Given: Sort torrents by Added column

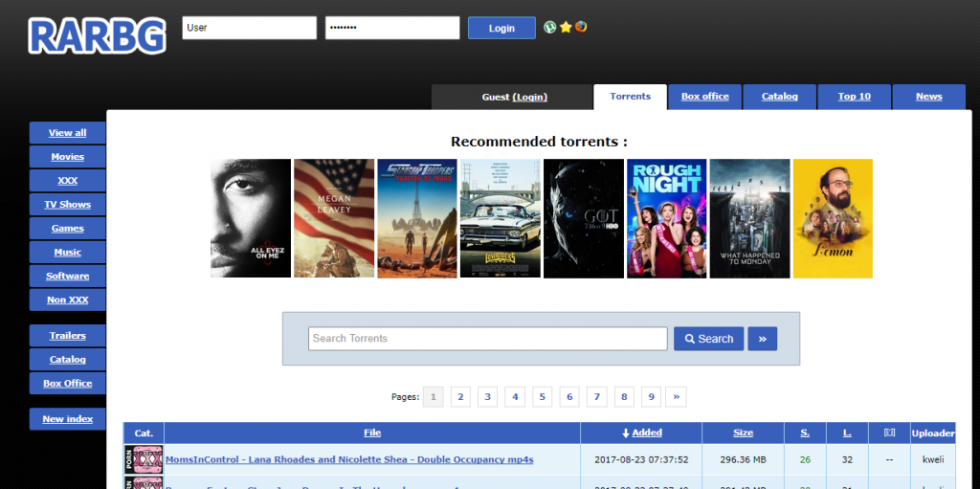Looking at the screenshot, I should [x=641, y=433].
